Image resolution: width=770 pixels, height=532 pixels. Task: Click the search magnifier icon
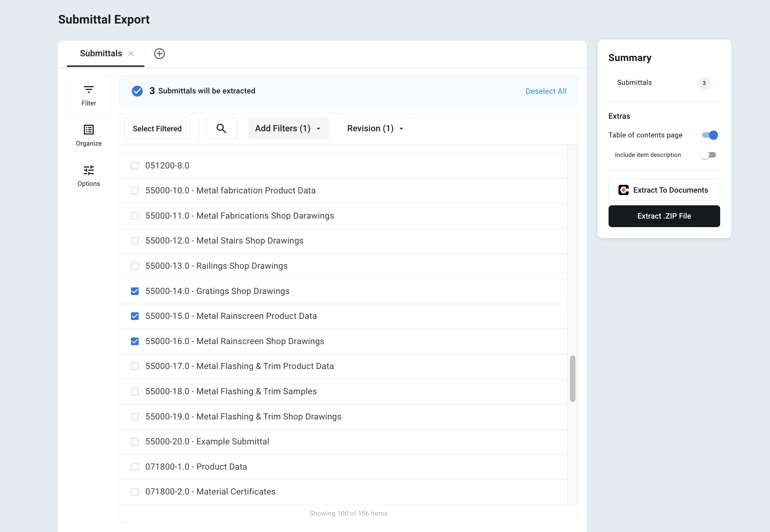click(221, 129)
